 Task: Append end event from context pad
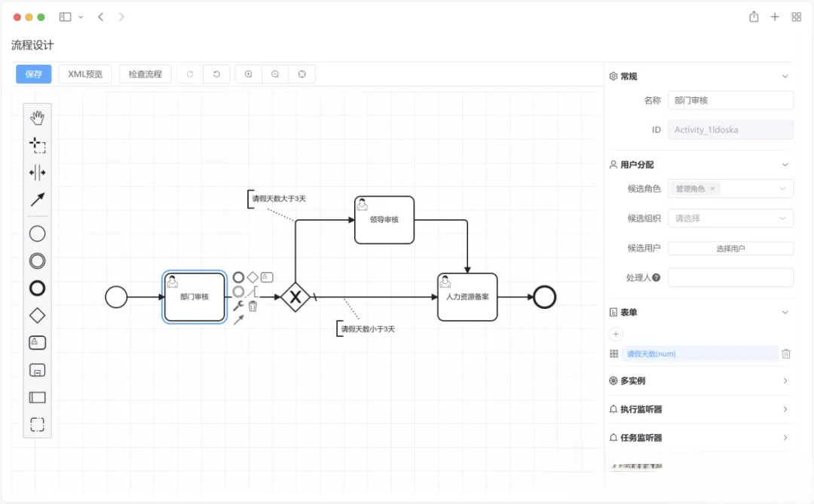pos(238,277)
